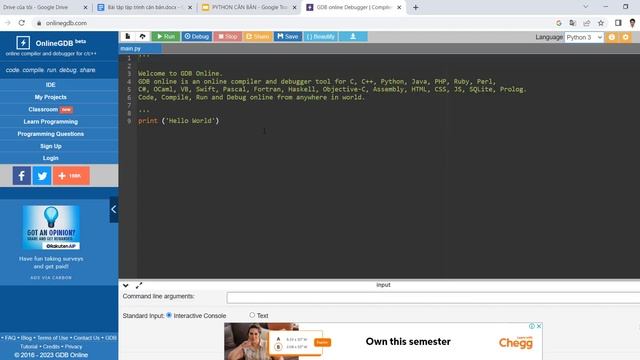Screen dimensions: 640x360
Task: Bookmark this page with star icon
Action: click(601, 23)
